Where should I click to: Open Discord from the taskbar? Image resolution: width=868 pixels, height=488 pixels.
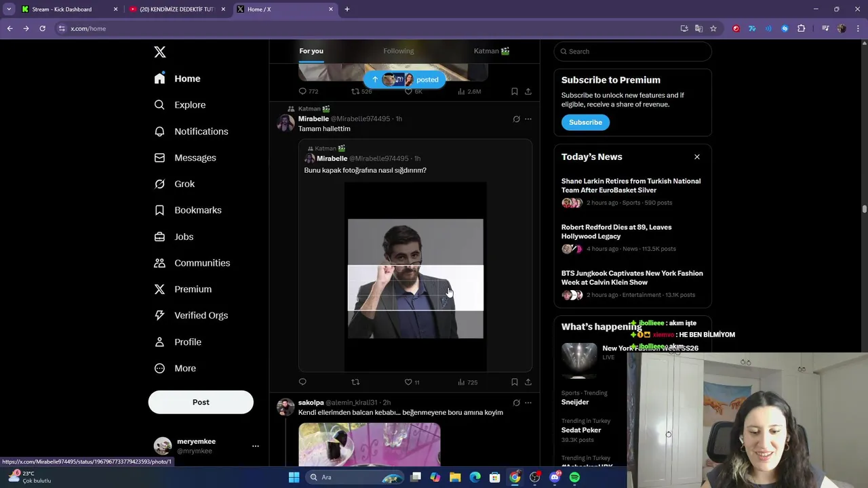(x=555, y=477)
